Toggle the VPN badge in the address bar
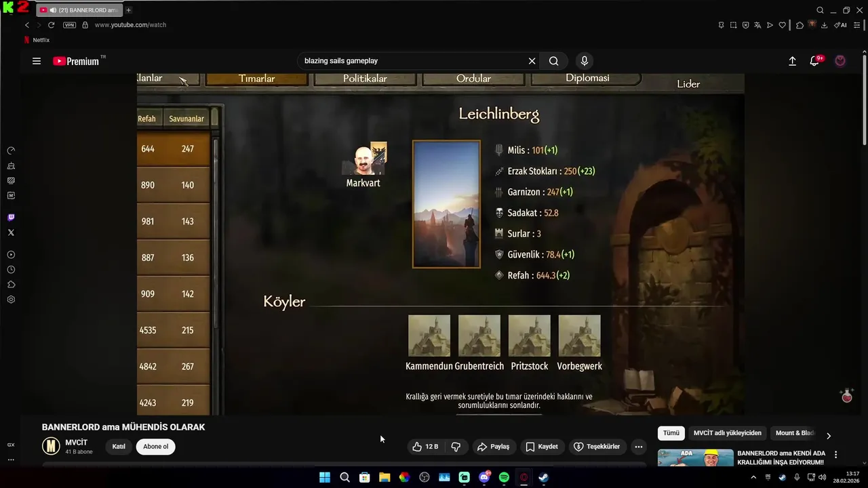 point(69,25)
